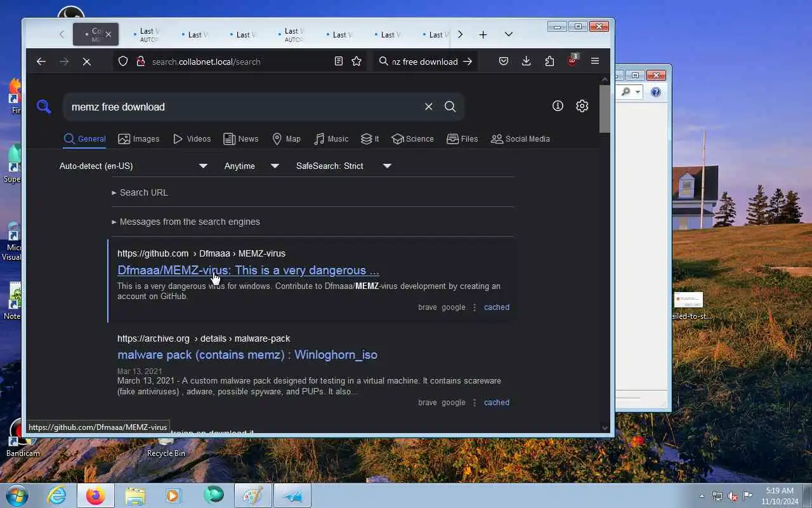Click the help icon in the background window
The height and width of the screenshot is (508, 812).
[x=656, y=92]
